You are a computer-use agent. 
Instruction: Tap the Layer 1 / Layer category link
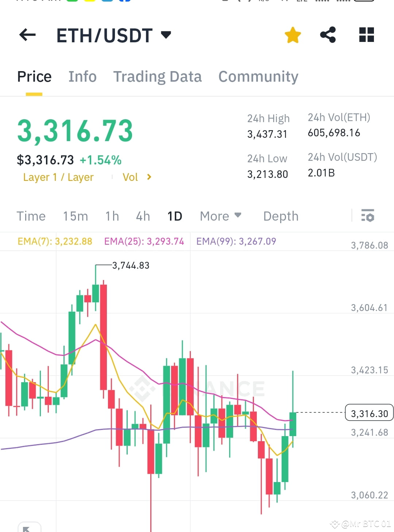pyautogui.click(x=58, y=177)
